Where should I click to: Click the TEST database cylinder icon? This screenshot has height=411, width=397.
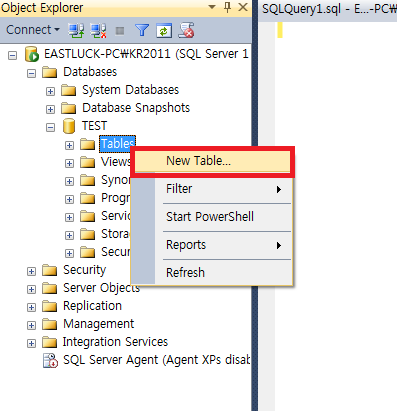coord(69,126)
